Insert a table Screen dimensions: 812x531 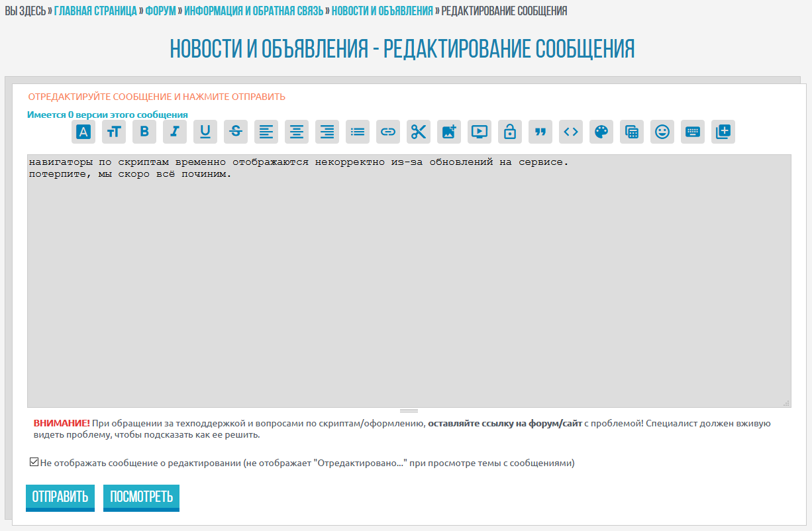point(632,132)
